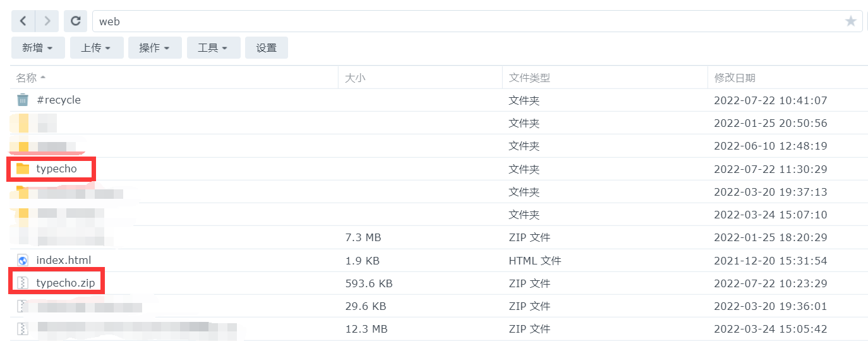Expand the 工具 dropdown menu

pyautogui.click(x=214, y=48)
